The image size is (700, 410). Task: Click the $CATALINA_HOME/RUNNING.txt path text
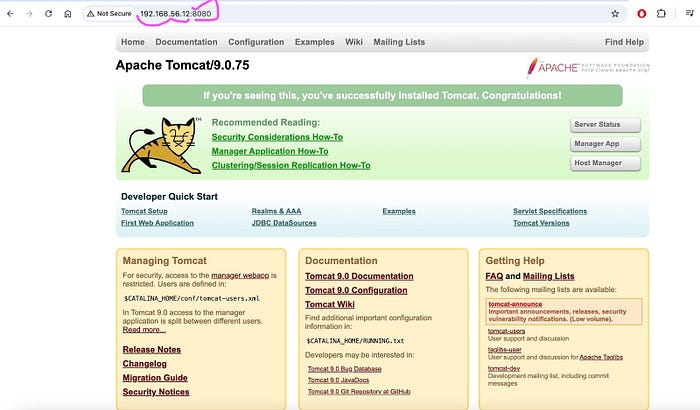[x=355, y=341]
